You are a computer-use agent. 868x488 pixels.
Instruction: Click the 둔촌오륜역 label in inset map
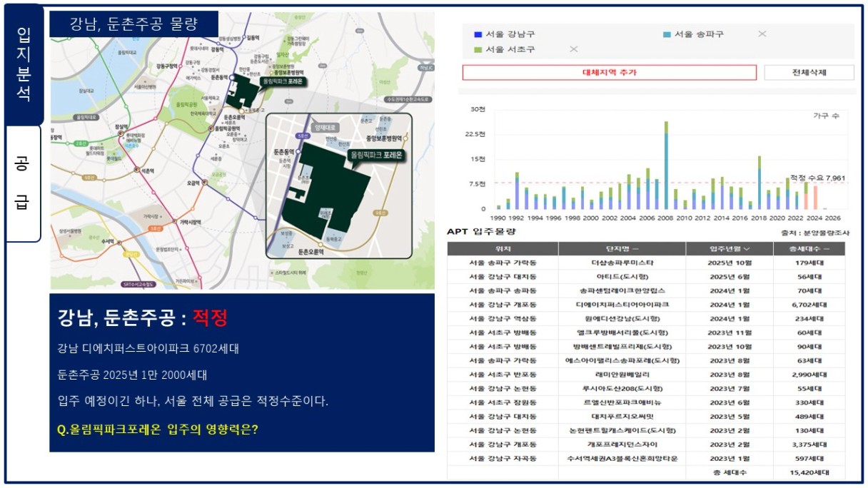(311, 252)
